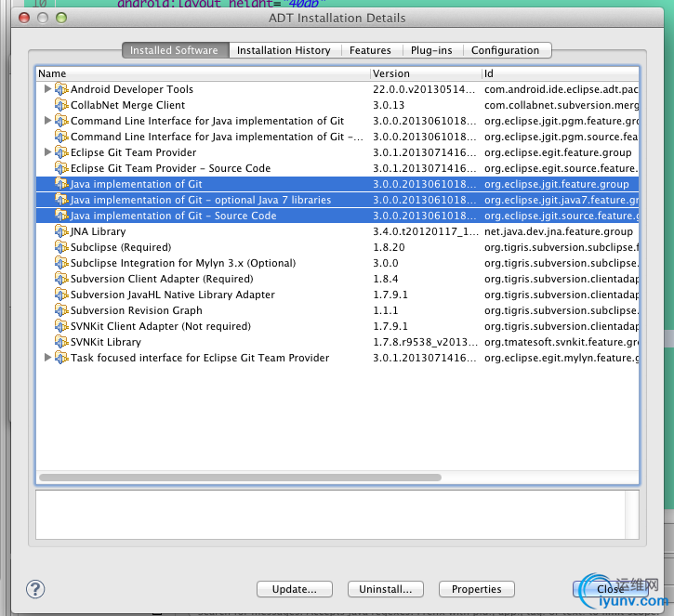This screenshot has width=674, height=616.
Task: Expand Android Developer Tools tree node
Action: coord(47,89)
